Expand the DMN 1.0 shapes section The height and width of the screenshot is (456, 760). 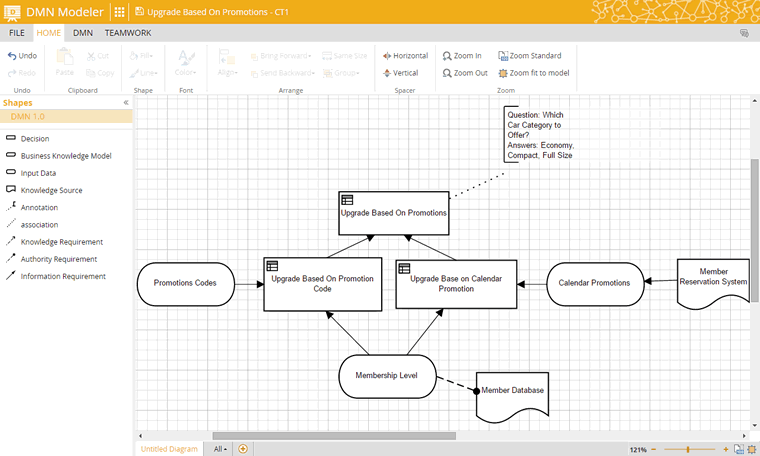pos(66,116)
